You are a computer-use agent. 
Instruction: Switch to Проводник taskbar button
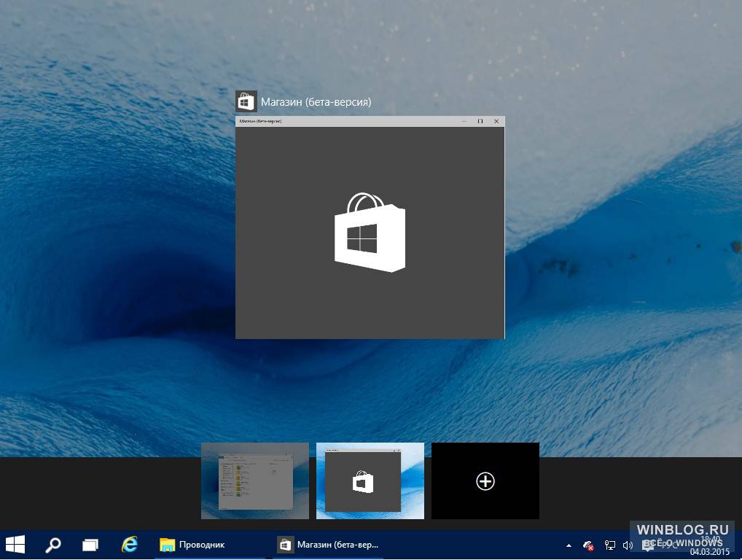coord(209,545)
